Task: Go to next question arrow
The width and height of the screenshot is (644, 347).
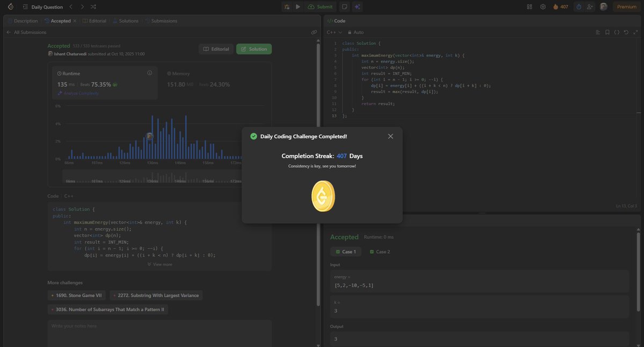Action: (82, 7)
